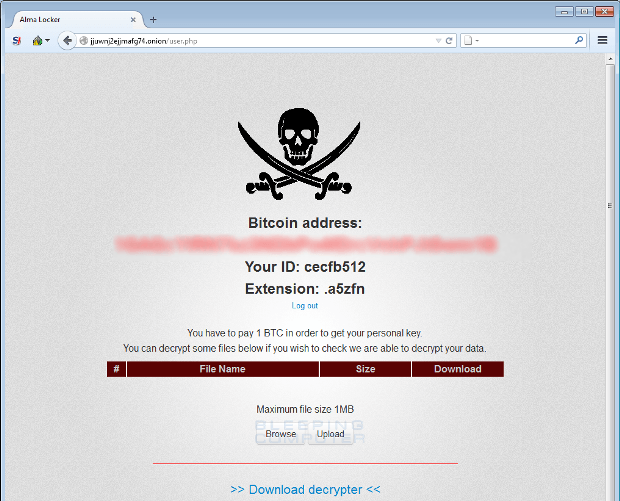Open a new tab with plus button

pyautogui.click(x=153, y=20)
